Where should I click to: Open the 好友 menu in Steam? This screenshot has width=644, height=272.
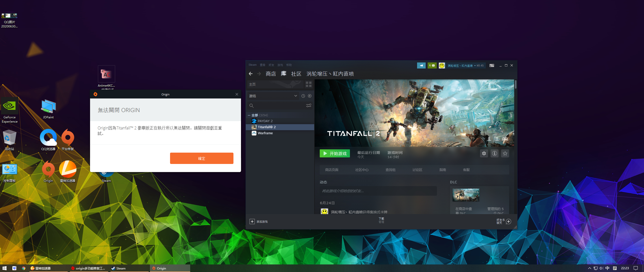(271, 65)
